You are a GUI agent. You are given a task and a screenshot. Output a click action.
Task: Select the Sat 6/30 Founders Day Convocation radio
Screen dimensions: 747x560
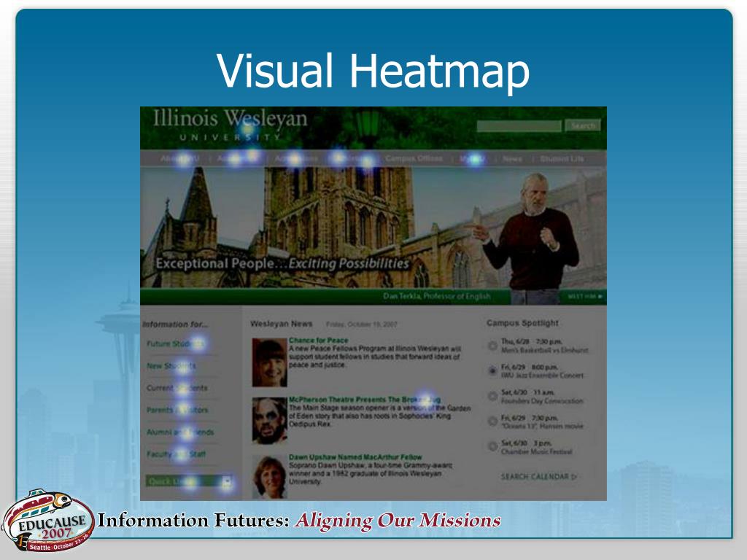492,396
